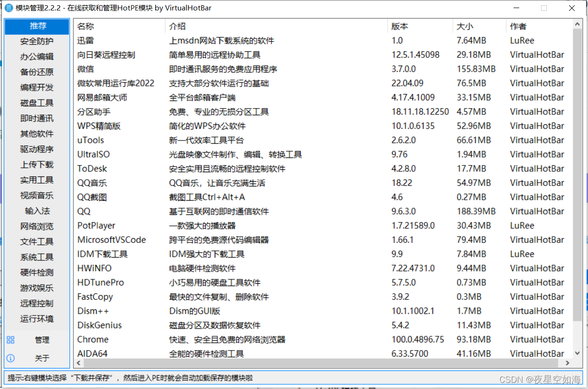
Task: Click the app icon in the title bar
Action: click(x=9, y=8)
